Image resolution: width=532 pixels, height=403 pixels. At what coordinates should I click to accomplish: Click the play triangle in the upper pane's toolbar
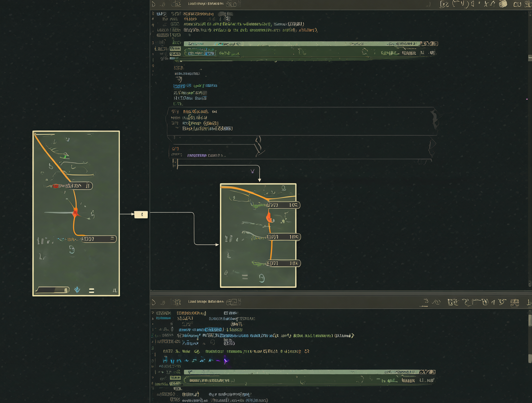tap(154, 4)
